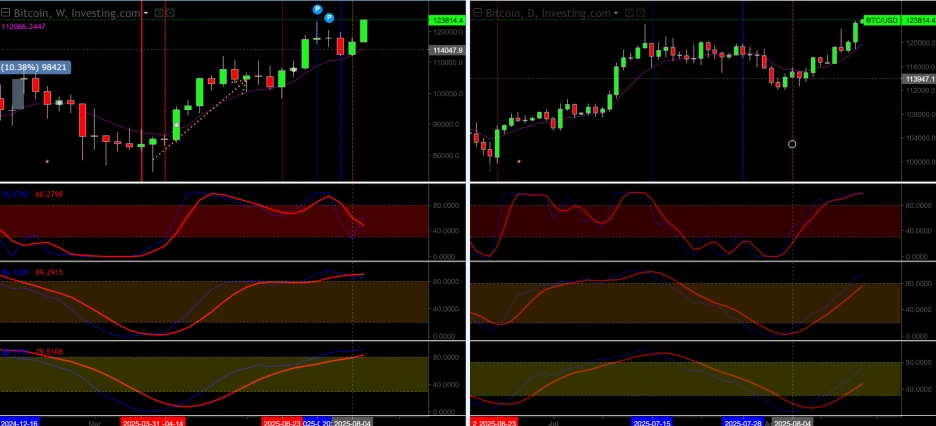Viewport: 936px width, 426px height.
Task: Click the 89.2915 value in weekly middle oscillator
Action: point(49,272)
